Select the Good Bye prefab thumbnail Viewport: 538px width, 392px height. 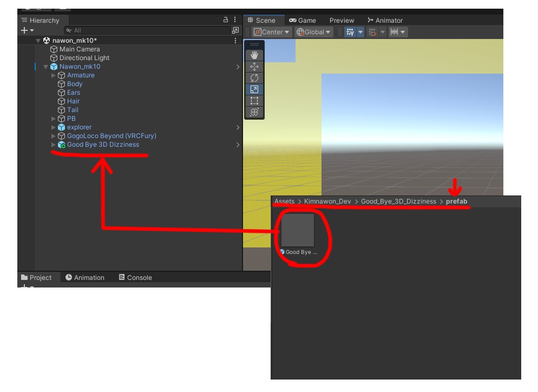(x=298, y=230)
